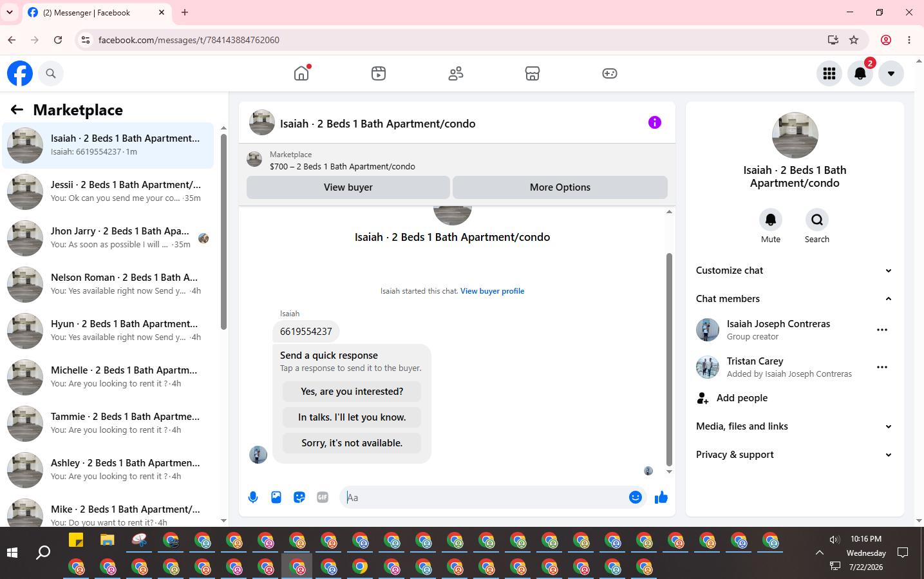
Task: Open the Chrome three-dot menu
Action: [909, 40]
